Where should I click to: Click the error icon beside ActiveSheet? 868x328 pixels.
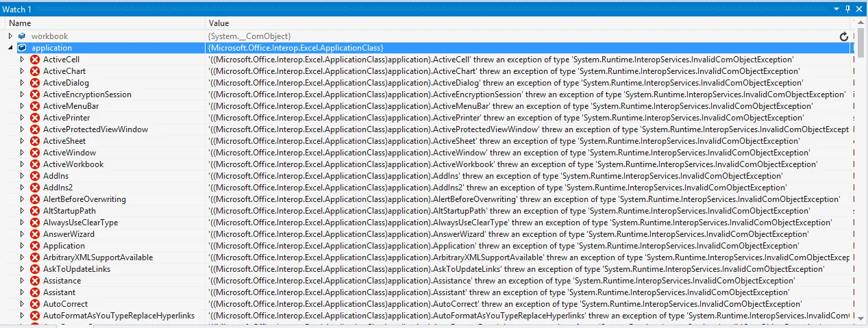click(x=35, y=141)
